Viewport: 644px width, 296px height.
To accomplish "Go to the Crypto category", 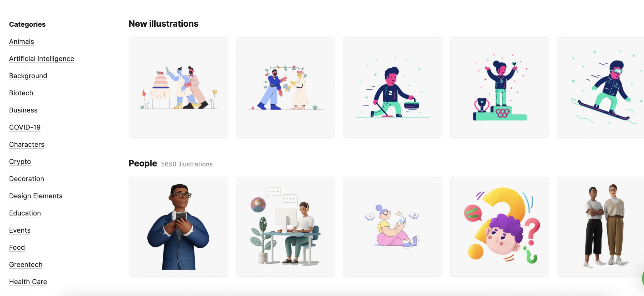I will point(20,161).
